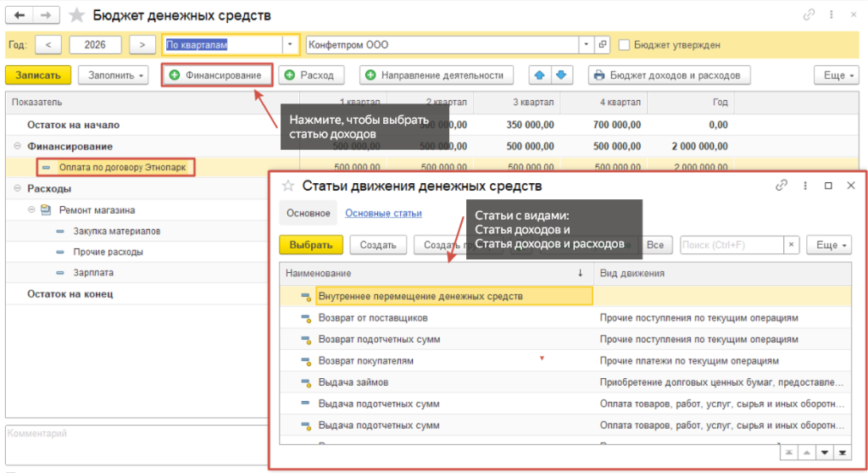This screenshot has height=473, width=868.
Task: Open the По кварталам period dropdown
Action: click(x=290, y=45)
